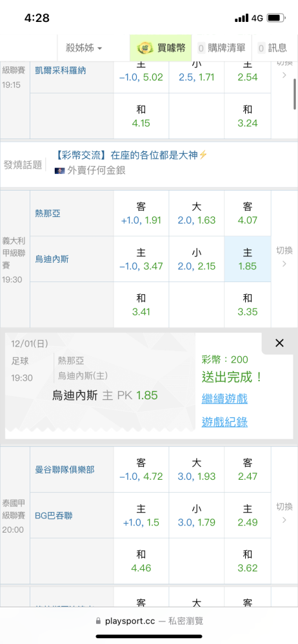Switch odds view for 義大利甲級聯賽 match
This screenshot has width=298, height=644.
(284, 257)
